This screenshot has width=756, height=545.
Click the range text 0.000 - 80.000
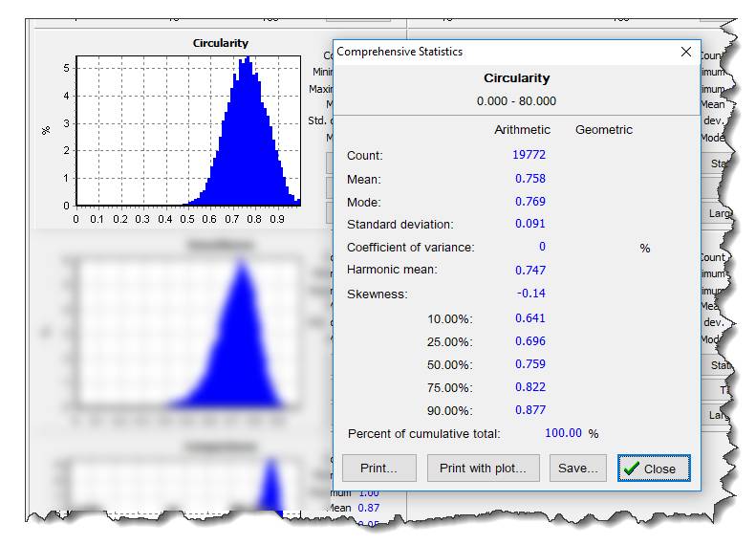[516, 101]
